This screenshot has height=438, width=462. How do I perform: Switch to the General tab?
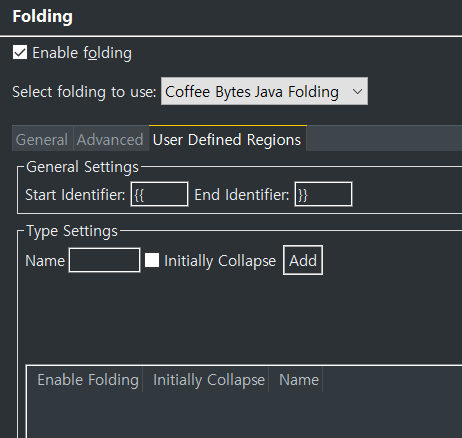tap(42, 139)
